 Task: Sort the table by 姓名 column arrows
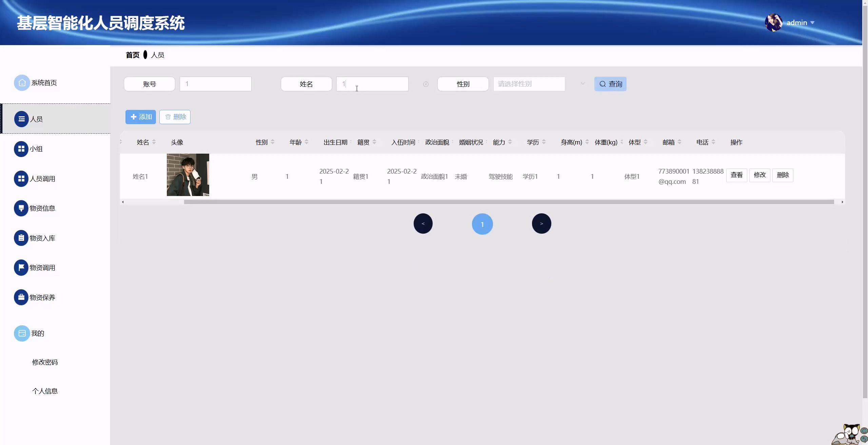[x=154, y=142]
